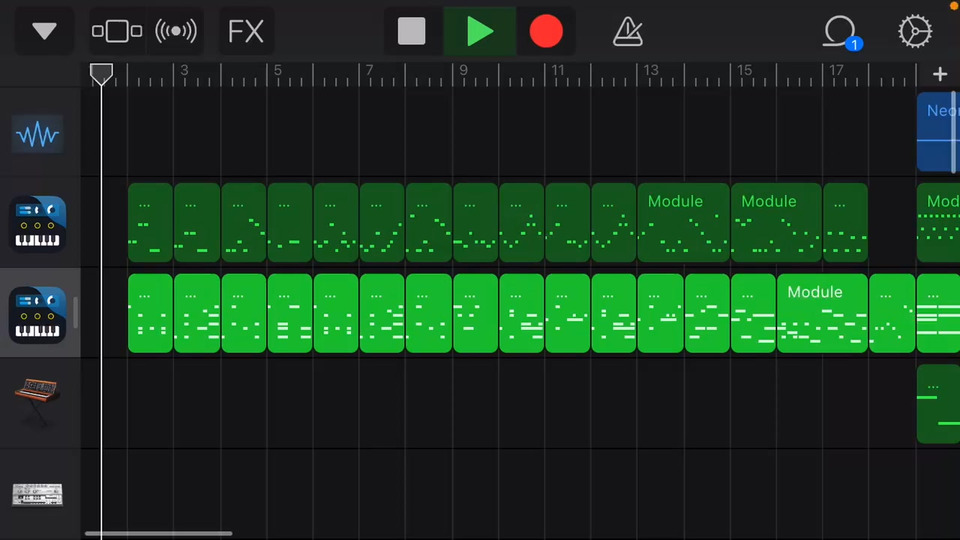960x540 pixels.
Task: Tap bar 17 on the ruler
Action: 836,70
